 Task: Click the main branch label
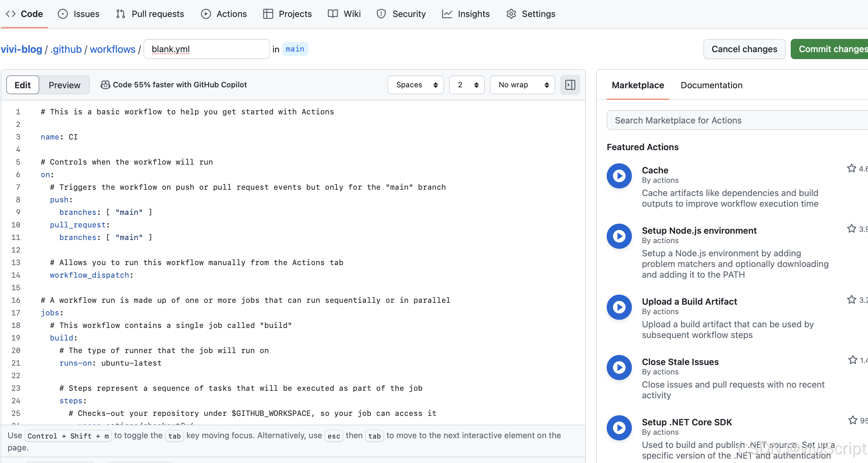tap(295, 49)
